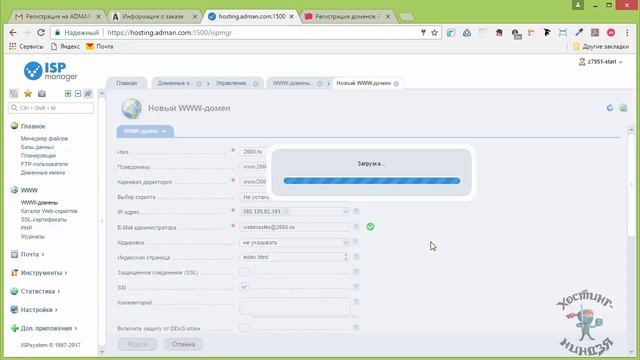Open Журналы in sidebar
640x360 pixels.
[33, 237]
